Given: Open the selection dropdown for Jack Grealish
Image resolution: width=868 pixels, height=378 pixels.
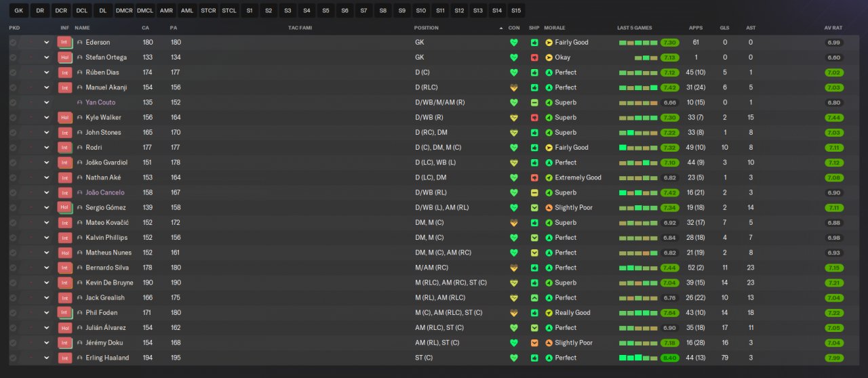Looking at the screenshot, I should tap(46, 297).
